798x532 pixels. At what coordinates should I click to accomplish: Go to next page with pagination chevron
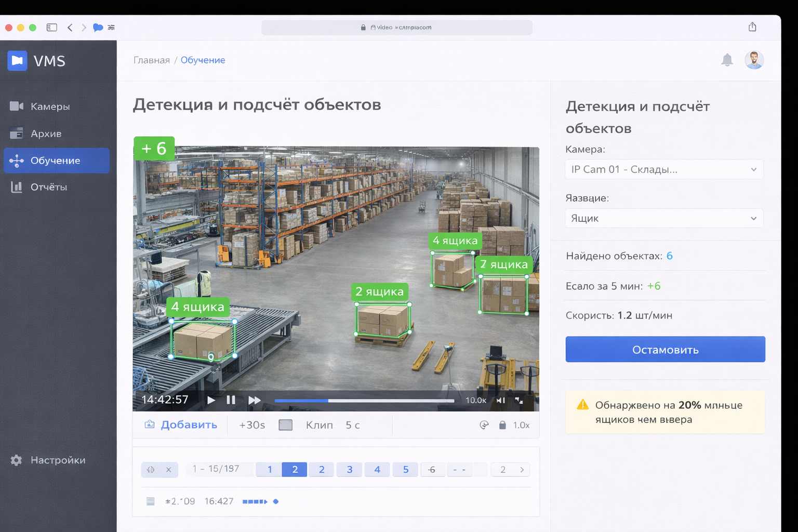click(x=522, y=470)
